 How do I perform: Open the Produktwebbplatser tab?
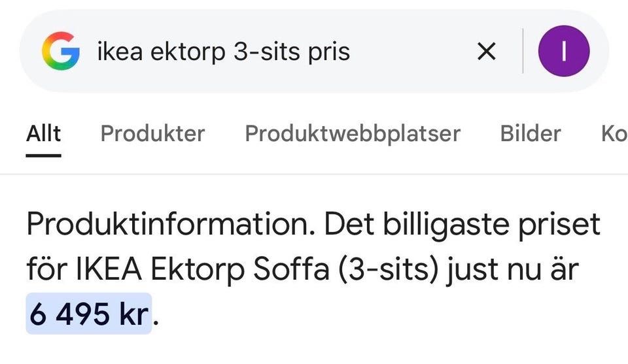pos(353,133)
